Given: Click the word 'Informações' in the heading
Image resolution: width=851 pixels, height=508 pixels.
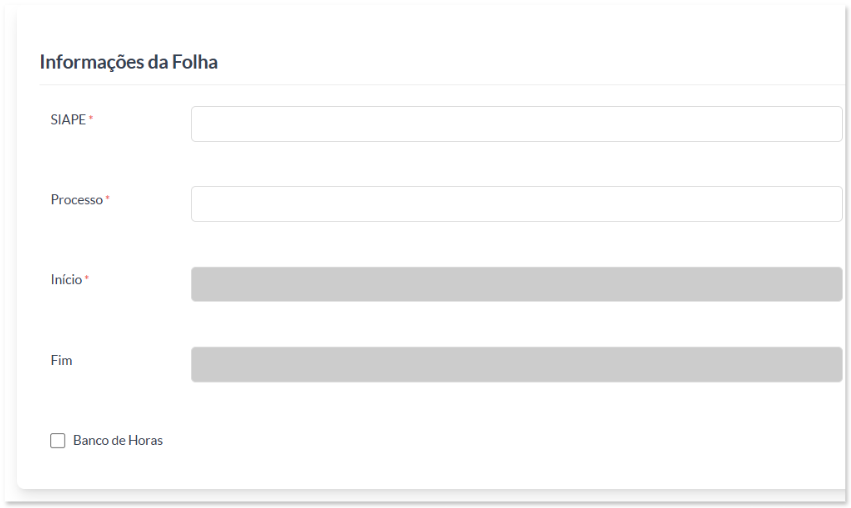Looking at the screenshot, I should (92, 63).
